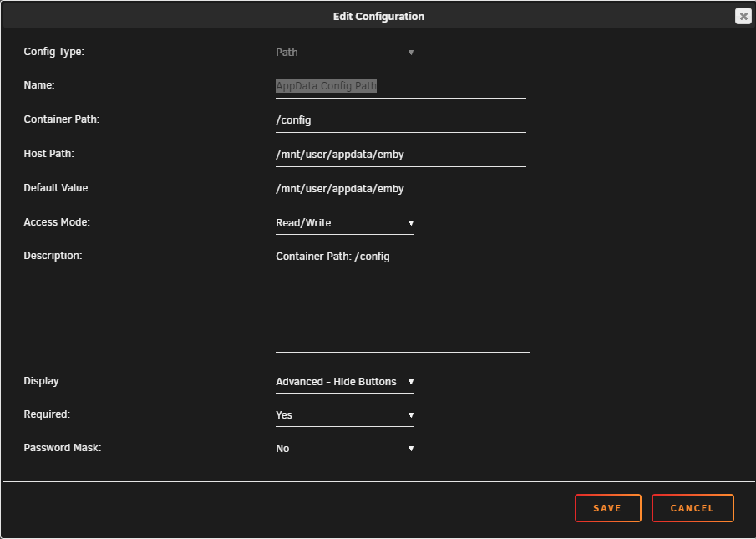This screenshot has height=539, width=756.
Task: Cancel the configuration edit
Action: [693, 508]
